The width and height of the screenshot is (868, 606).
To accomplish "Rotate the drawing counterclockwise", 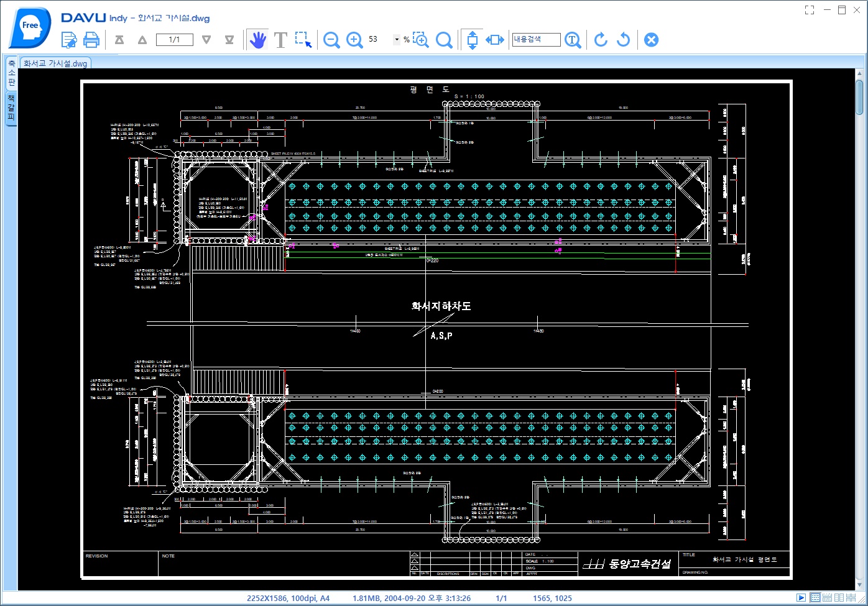I will coord(623,40).
